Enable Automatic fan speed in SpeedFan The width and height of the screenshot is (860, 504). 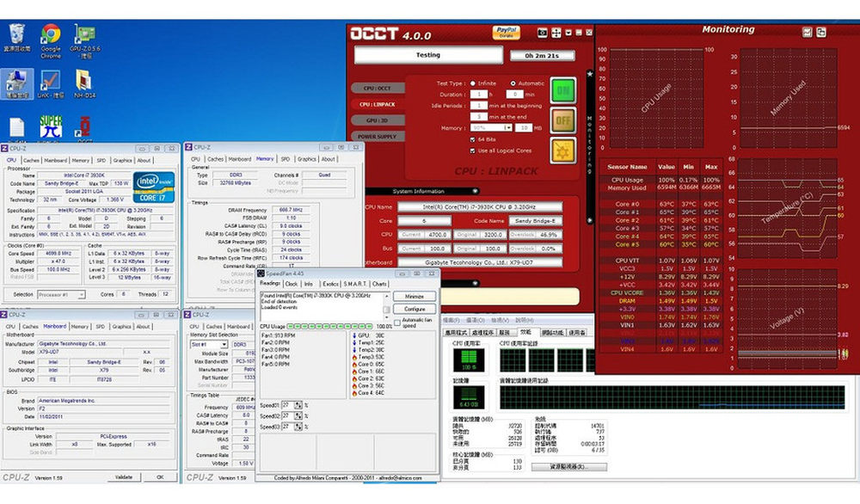click(x=399, y=323)
